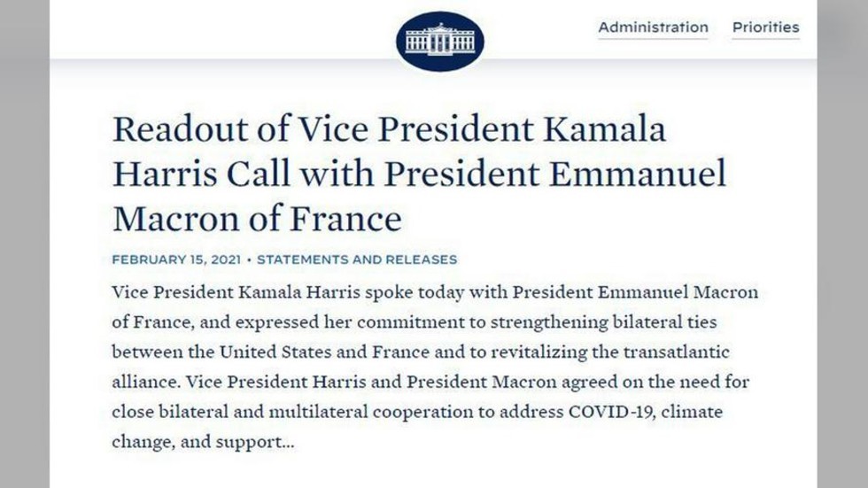Open the Priorities menu item
This screenshot has width=868, height=488.
click(765, 27)
